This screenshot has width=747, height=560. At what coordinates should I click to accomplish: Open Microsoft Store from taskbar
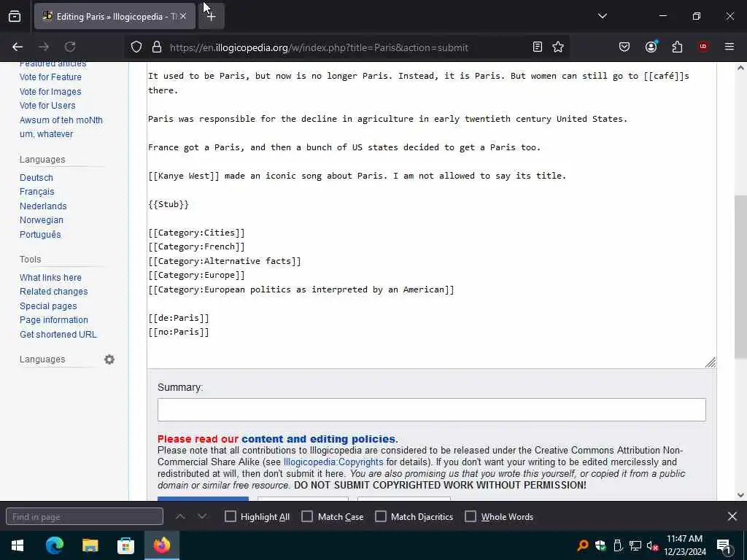tap(125, 545)
